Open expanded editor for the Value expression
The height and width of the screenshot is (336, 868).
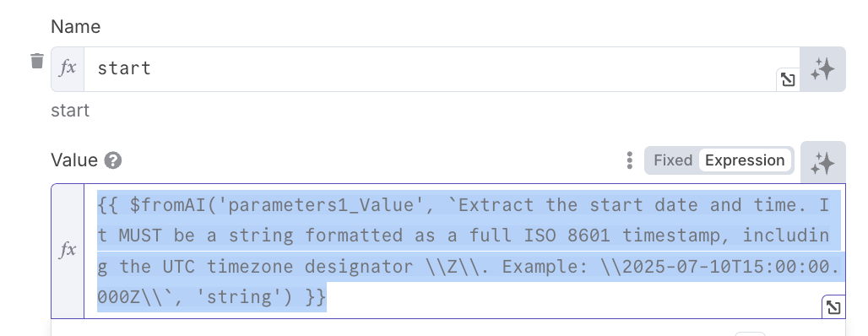pyautogui.click(x=833, y=307)
